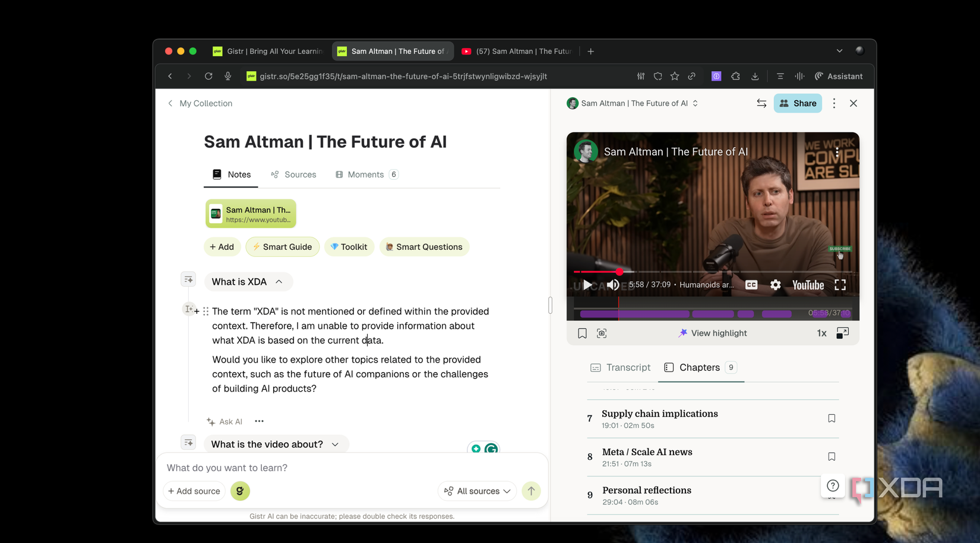The image size is (980, 543).
Task: Open the Moments tab in the notes view
Action: coord(365,174)
